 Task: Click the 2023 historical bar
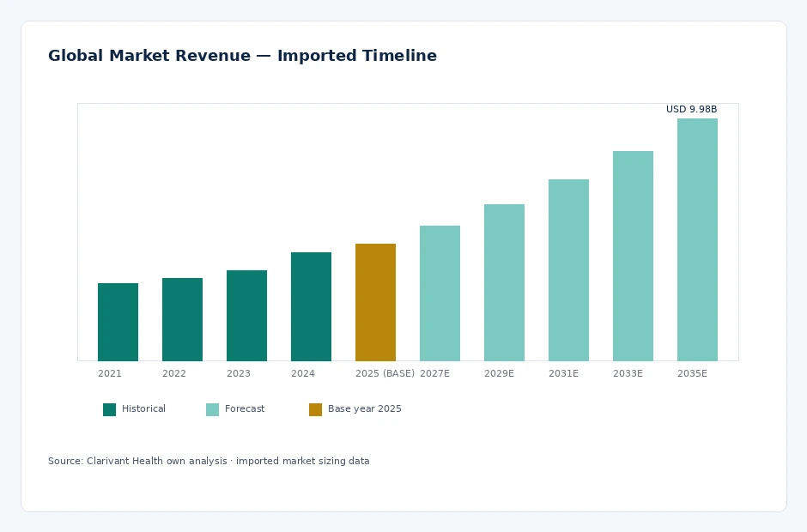pos(246,316)
